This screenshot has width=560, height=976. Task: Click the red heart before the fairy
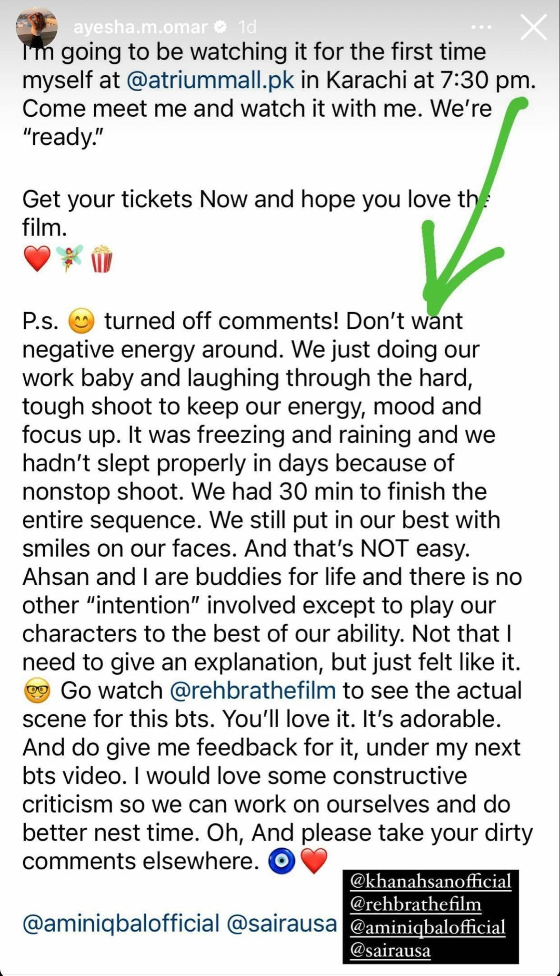37,259
